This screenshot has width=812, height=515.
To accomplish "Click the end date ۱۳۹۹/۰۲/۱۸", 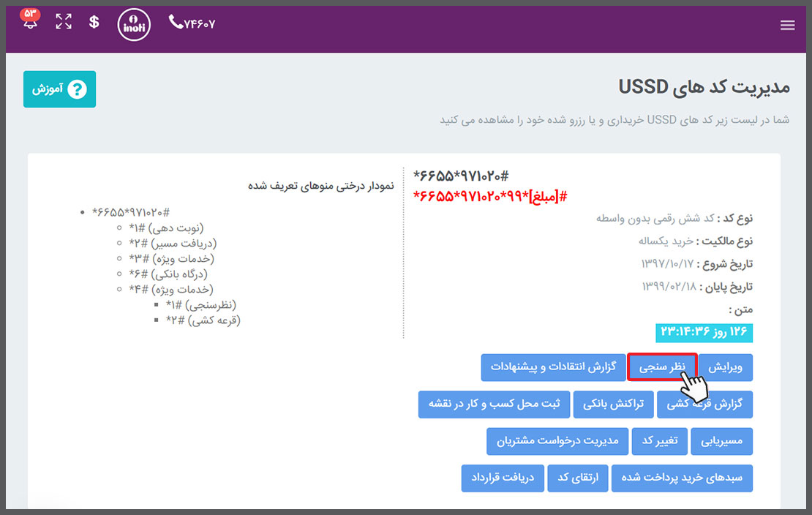I will (669, 287).
